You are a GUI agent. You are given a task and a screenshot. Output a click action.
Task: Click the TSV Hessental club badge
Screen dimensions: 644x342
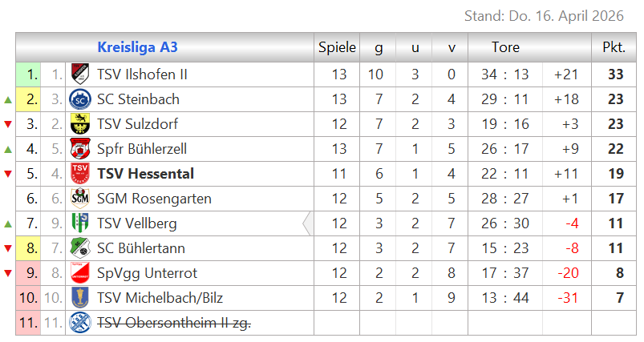point(79,174)
